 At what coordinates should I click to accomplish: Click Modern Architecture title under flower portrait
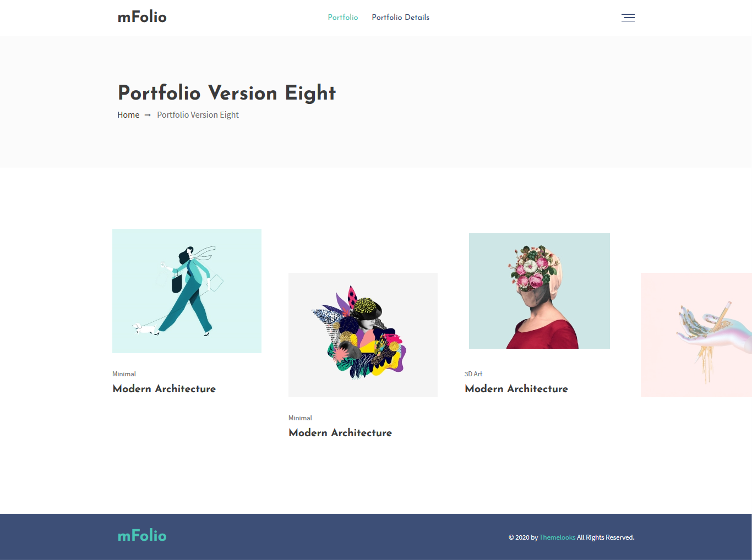click(x=516, y=389)
